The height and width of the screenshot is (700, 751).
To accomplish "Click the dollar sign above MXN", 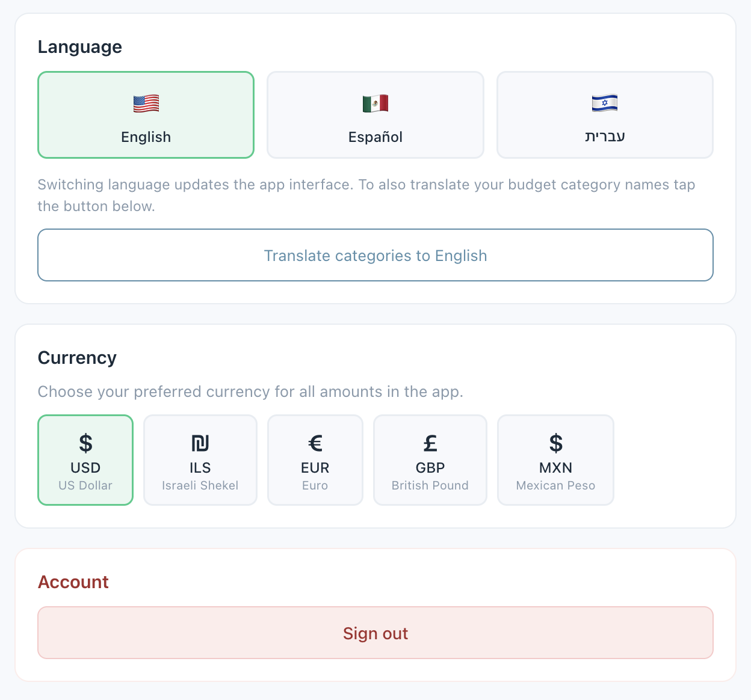I will click(556, 443).
